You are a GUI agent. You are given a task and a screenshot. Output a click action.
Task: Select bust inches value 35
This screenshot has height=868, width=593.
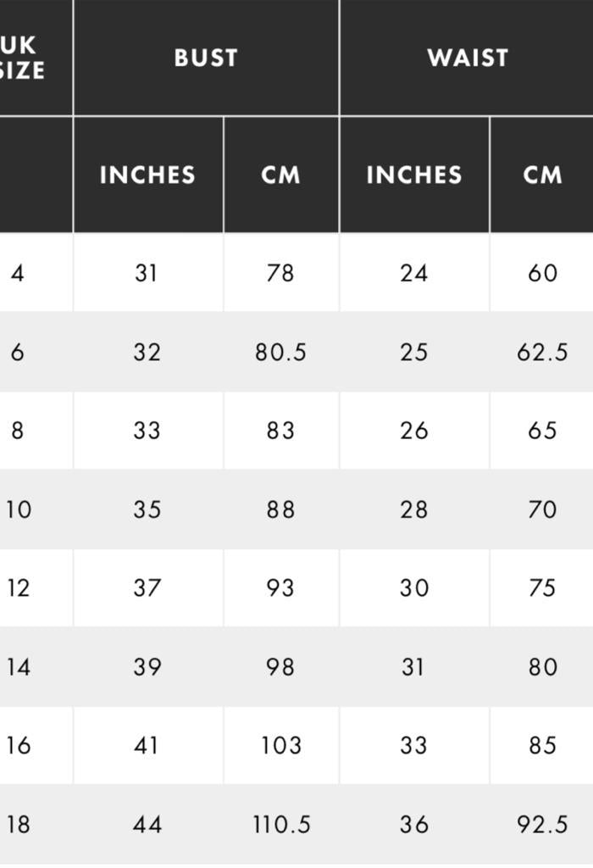(147, 509)
